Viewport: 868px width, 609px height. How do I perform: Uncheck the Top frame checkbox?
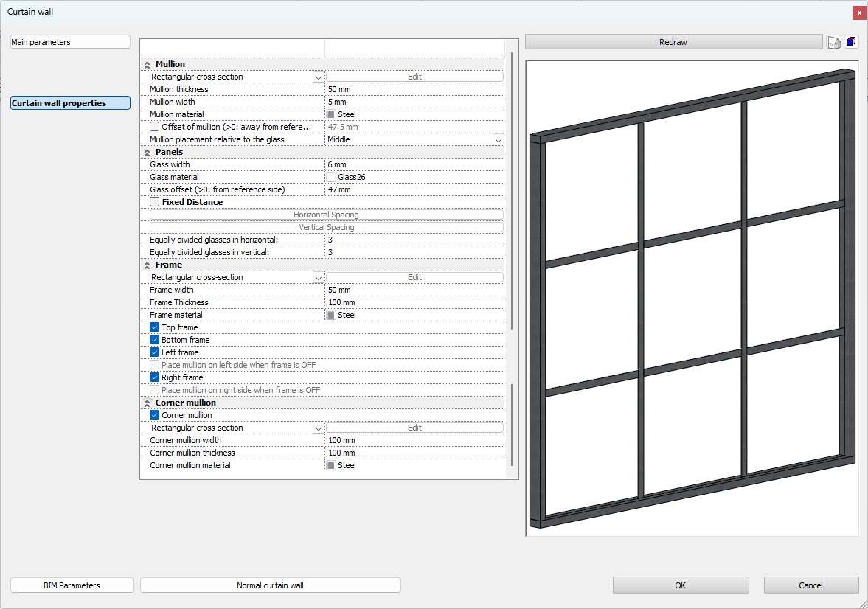click(x=154, y=327)
